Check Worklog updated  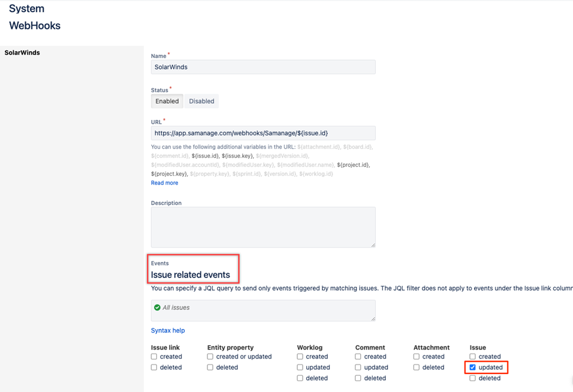tap(300, 367)
